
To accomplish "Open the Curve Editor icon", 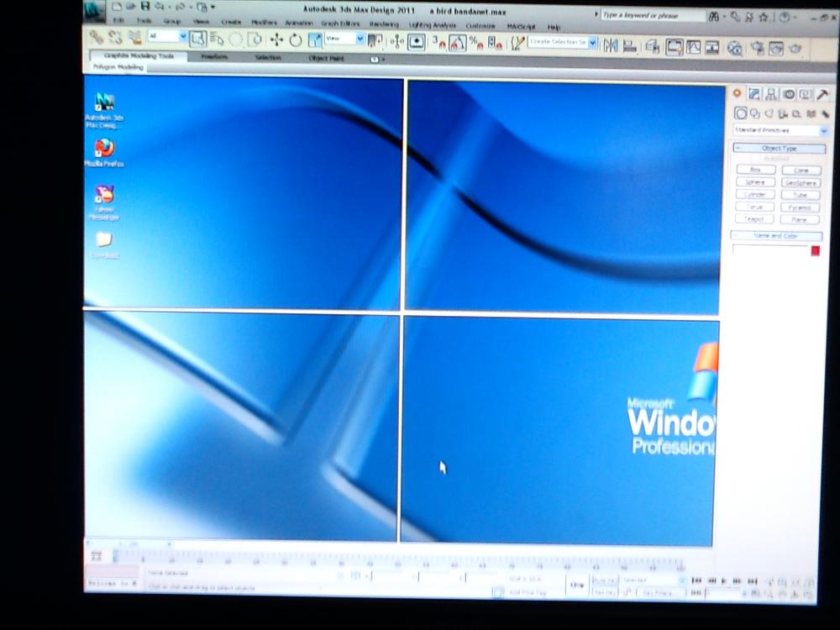I will (x=693, y=47).
